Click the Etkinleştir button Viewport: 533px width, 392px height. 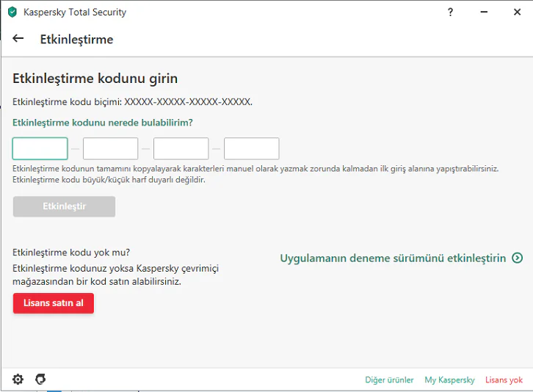65,206
